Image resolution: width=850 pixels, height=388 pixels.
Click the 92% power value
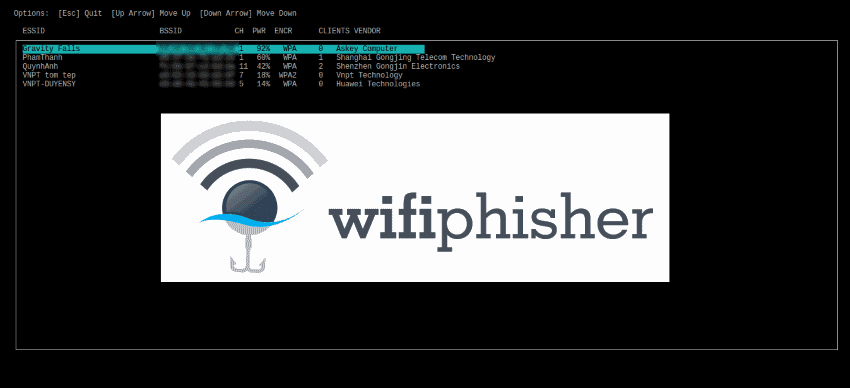263,49
